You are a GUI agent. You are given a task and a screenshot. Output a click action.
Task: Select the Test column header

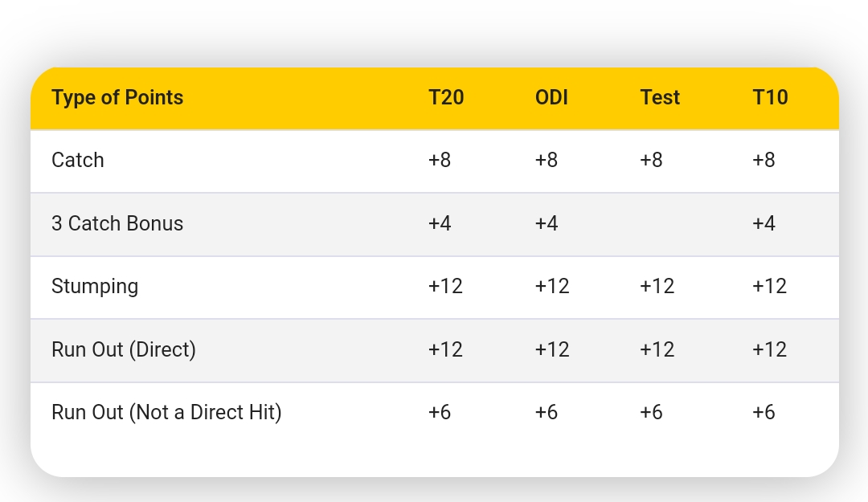pyautogui.click(x=660, y=98)
